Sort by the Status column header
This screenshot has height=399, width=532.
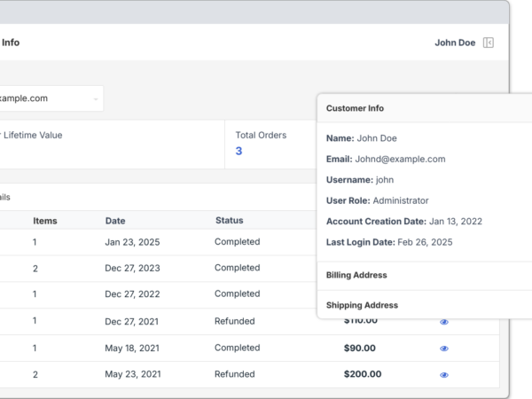click(x=230, y=221)
